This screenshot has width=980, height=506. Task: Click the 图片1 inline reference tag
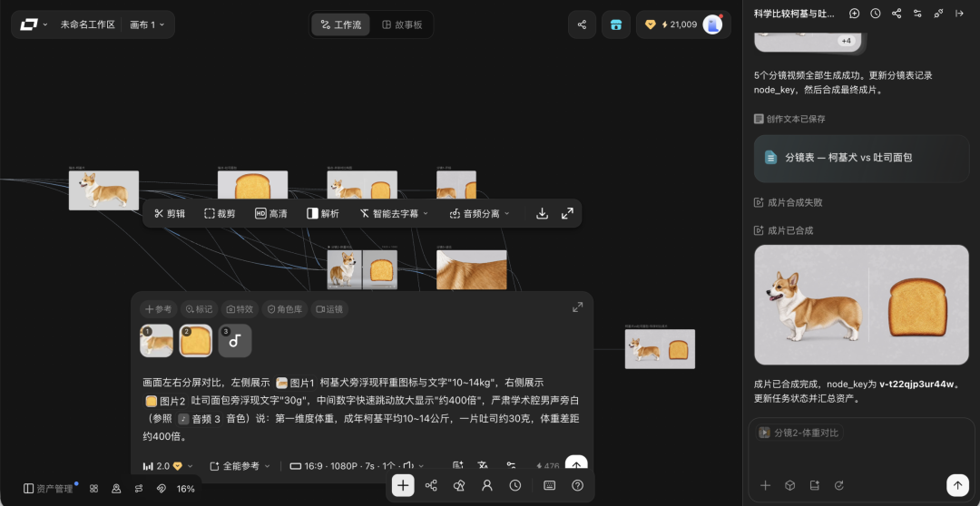[x=296, y=383]
